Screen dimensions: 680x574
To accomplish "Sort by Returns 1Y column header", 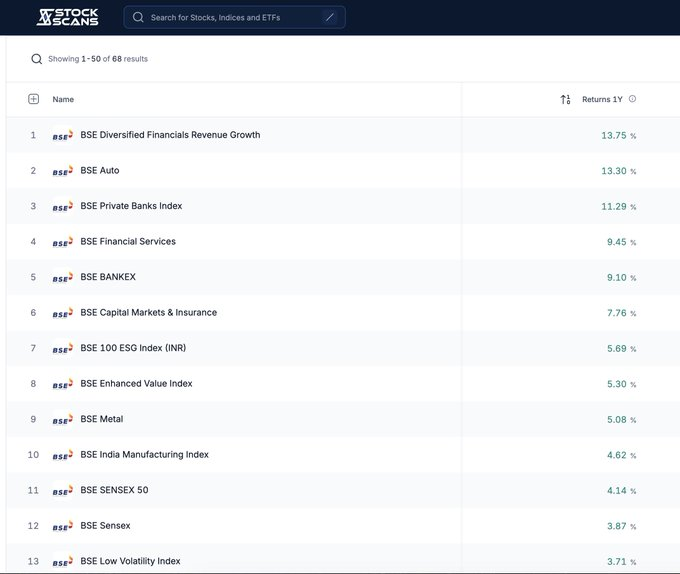I will pyautogui.click(x=602, y=99).
